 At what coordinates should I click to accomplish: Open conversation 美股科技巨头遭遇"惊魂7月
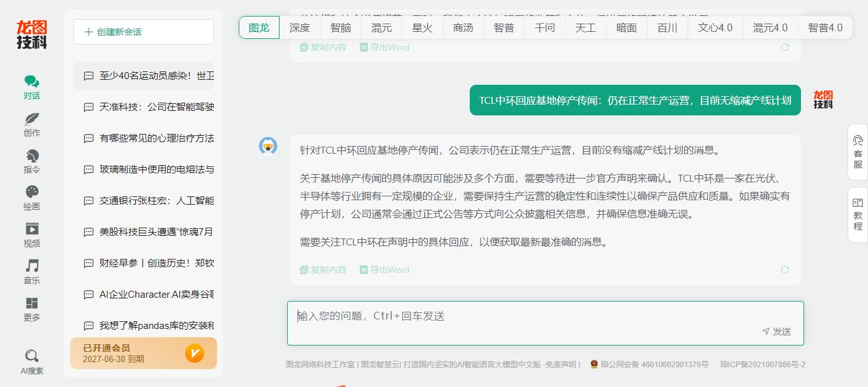pos(144,232)
